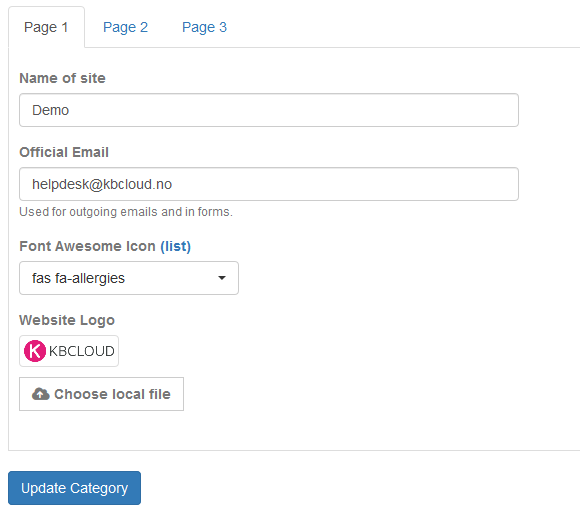580x528 pixels.
Task: Go to the Page 3 tab
Action: pyautogui.click(x=204, y=27)
